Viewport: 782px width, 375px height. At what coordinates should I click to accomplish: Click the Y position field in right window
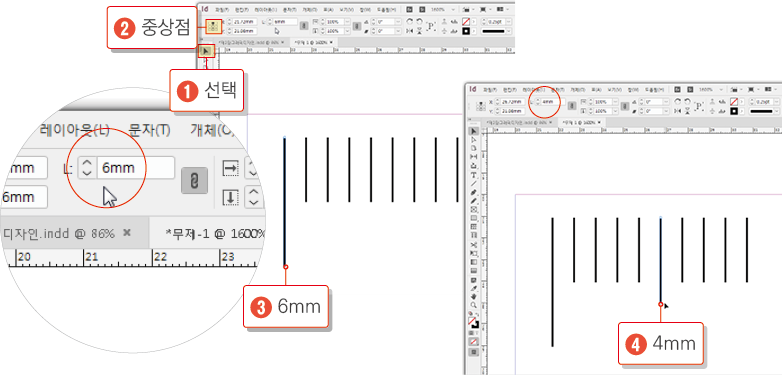click(x=513, y=111)
